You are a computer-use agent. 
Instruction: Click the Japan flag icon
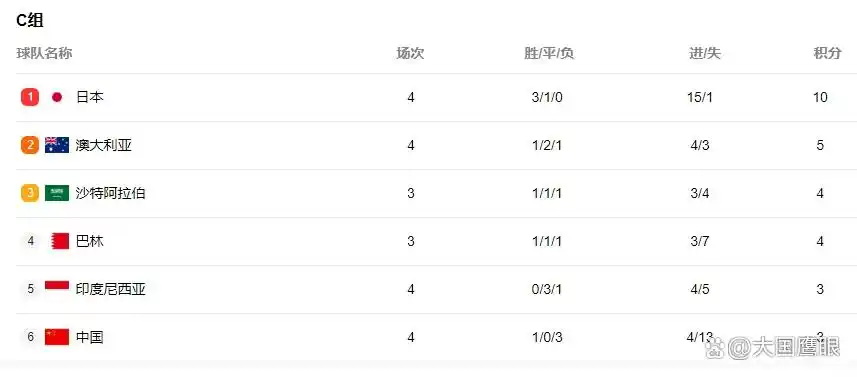(57, 98)
